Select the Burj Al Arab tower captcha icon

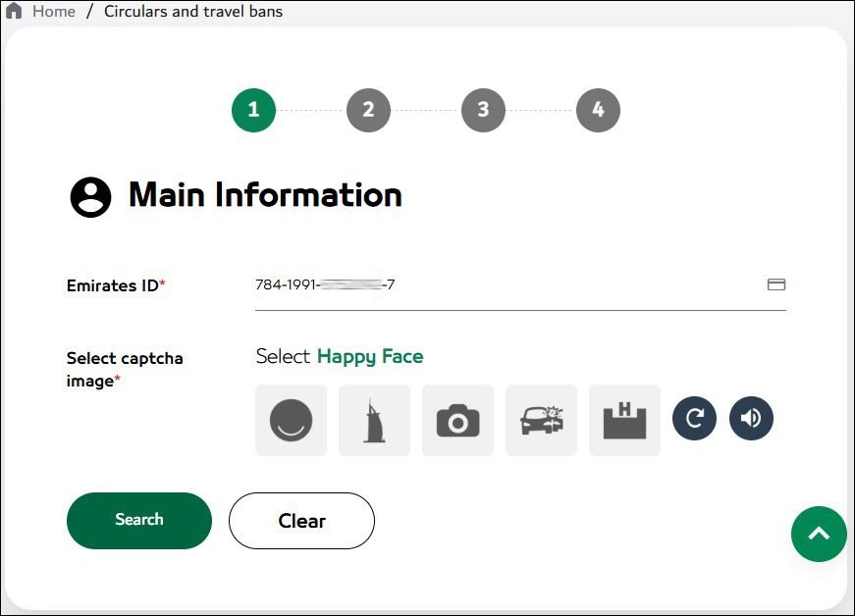[x=374, y=420]
